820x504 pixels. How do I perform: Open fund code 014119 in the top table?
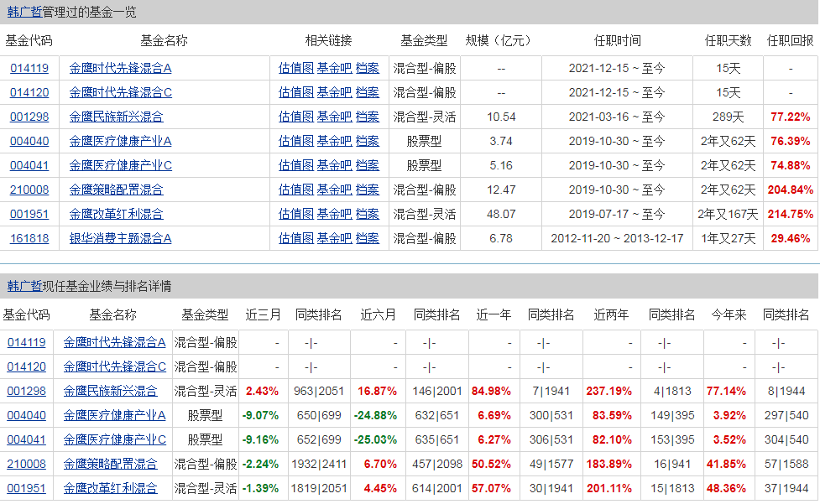click(29, 68)
